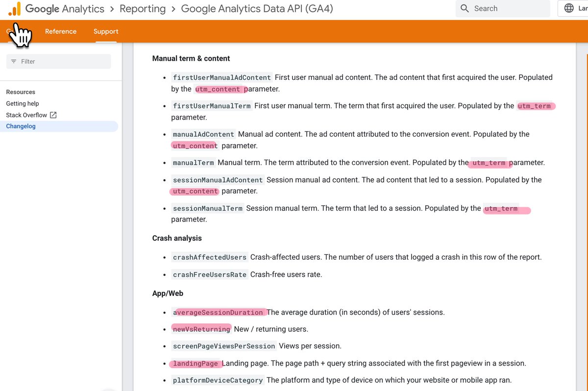Click utm_content in the firstUserManualAdContent entry

[x=218, y=89]
